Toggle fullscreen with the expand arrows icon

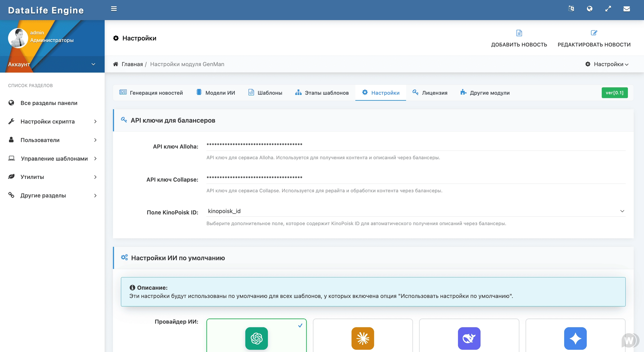pyautogui.click(x=608, y=9)
